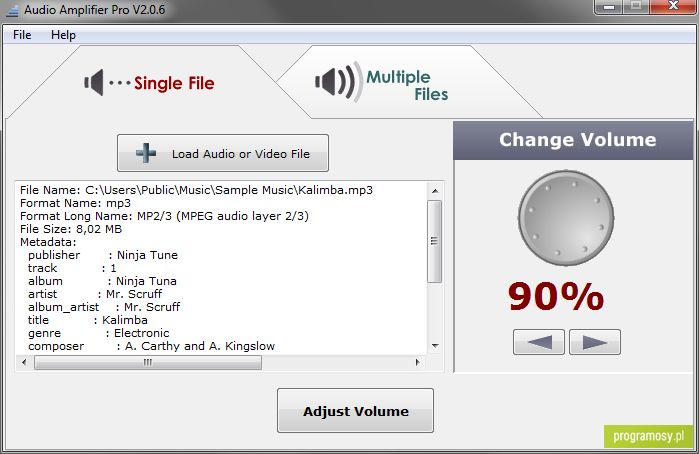This screenshot has width=699, height=454.
Task: Click the Change Volume header
Action: click(x=573, y=140)
